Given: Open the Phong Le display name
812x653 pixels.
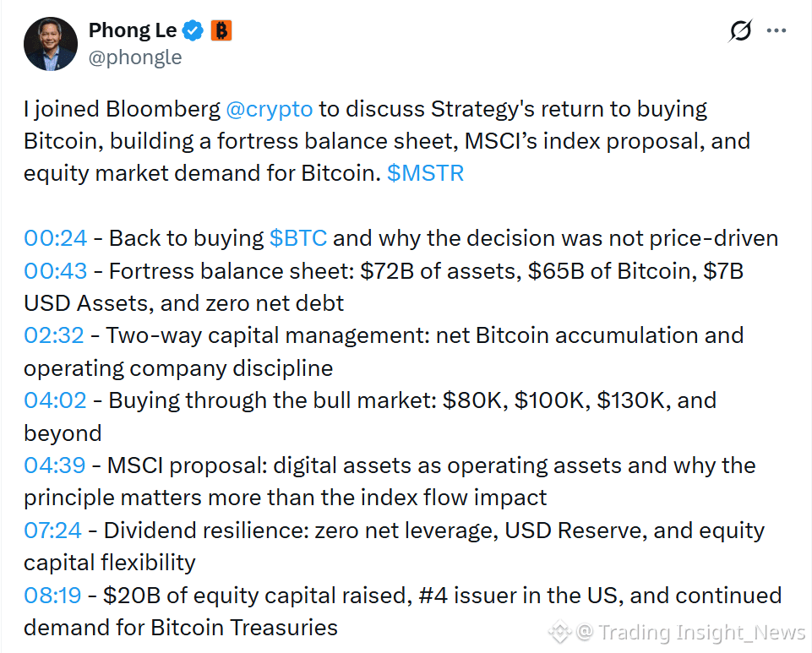Looking at the screenshot, I should pos(133,30).
